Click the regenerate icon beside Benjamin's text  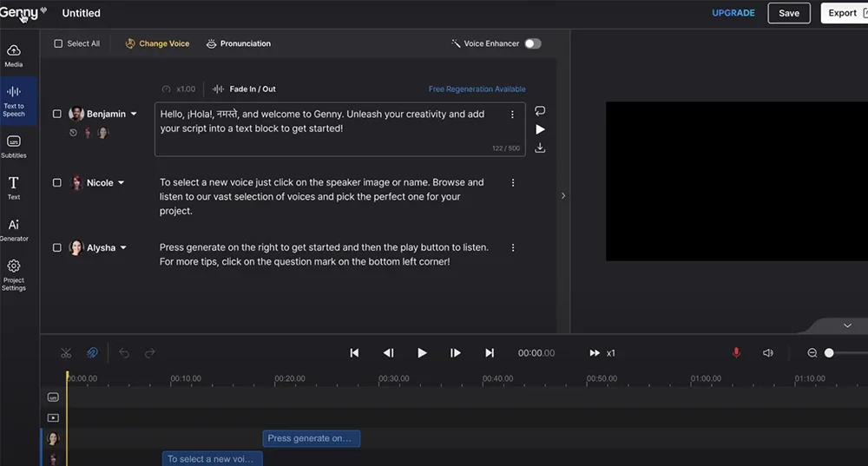point(540,111)
